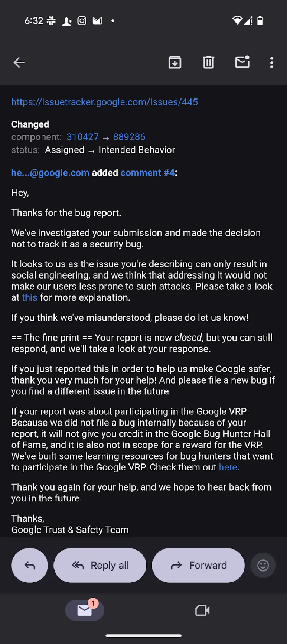Switch to the Meet video tab

click(202, 610)
